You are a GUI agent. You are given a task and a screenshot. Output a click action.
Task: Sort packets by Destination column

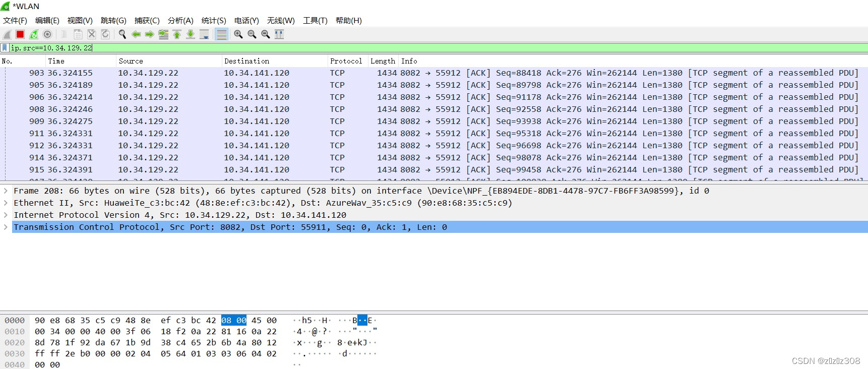click(x=275, y=61)
